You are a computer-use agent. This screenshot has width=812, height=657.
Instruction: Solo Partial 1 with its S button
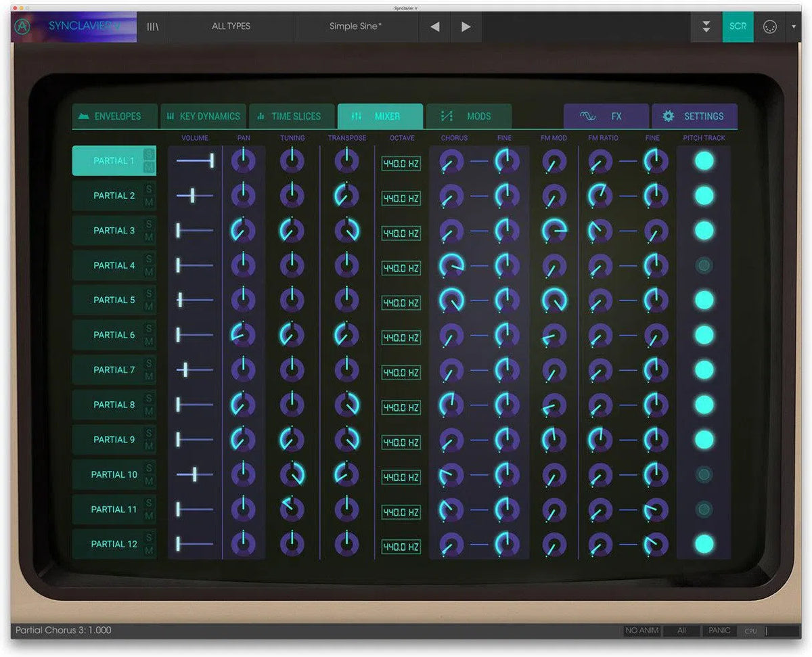(148, 155)
